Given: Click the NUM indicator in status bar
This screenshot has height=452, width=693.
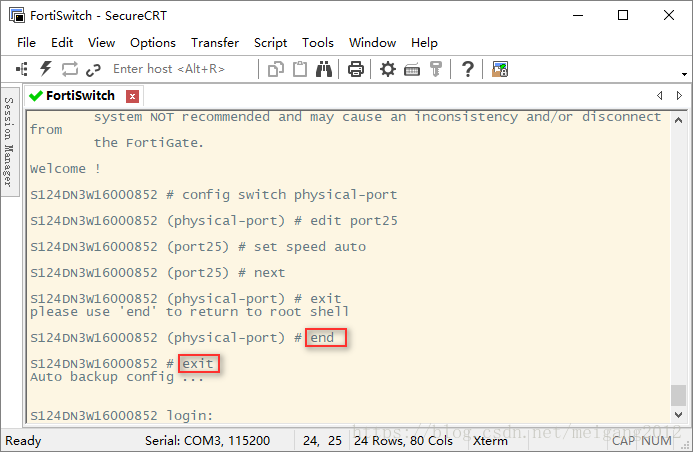Looking at the screenshot, I should [x=656, y=441].
